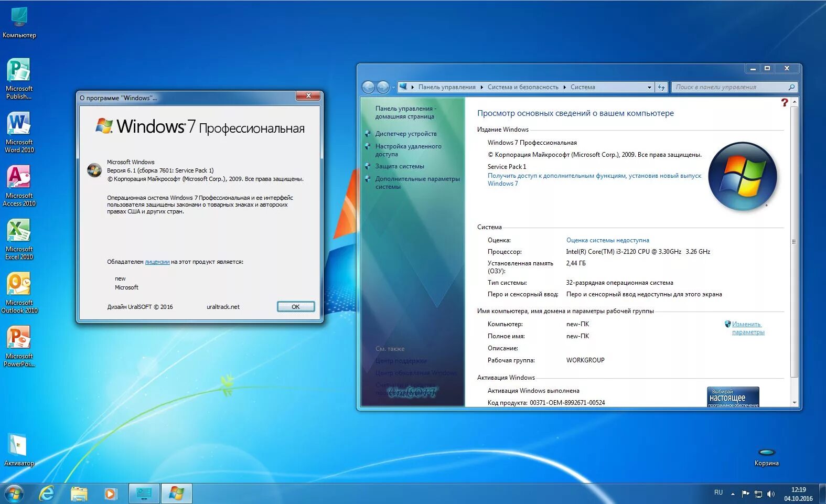826x504 pixels.
Task: Show hidden tray icons arrow
Action: pyautogui.click(x=733, y=494)
